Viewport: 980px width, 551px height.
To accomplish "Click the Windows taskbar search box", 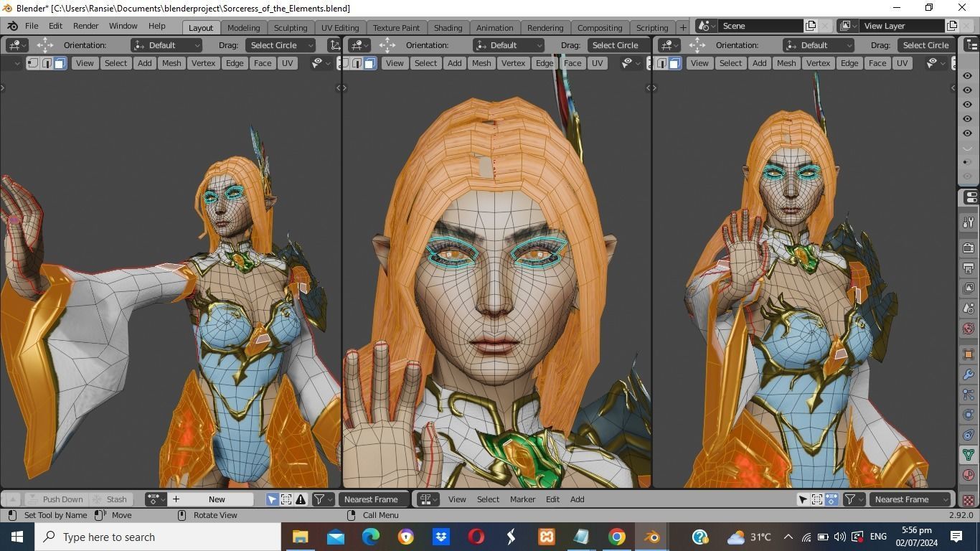I will click(x=158, y=537).
